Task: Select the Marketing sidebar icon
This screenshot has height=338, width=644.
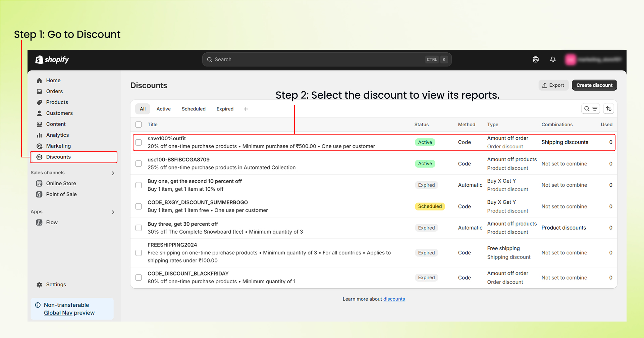Action: pos(39,146)
